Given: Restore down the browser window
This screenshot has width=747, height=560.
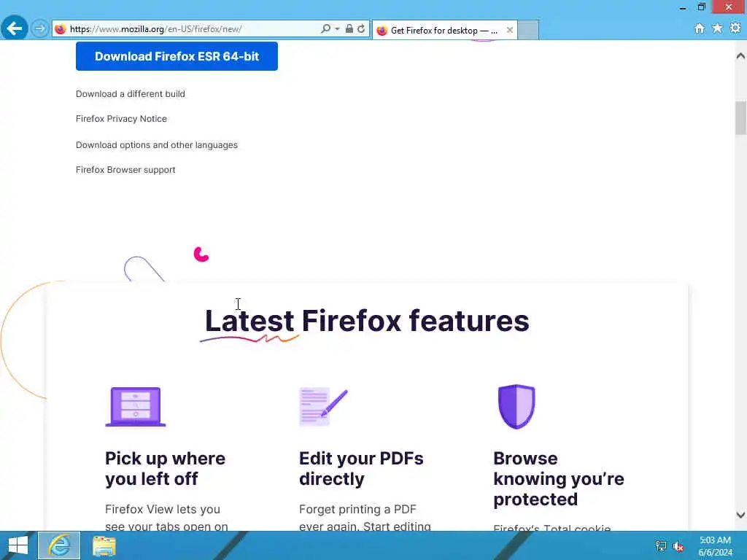Looking at the screenshot, I should 701,7.
